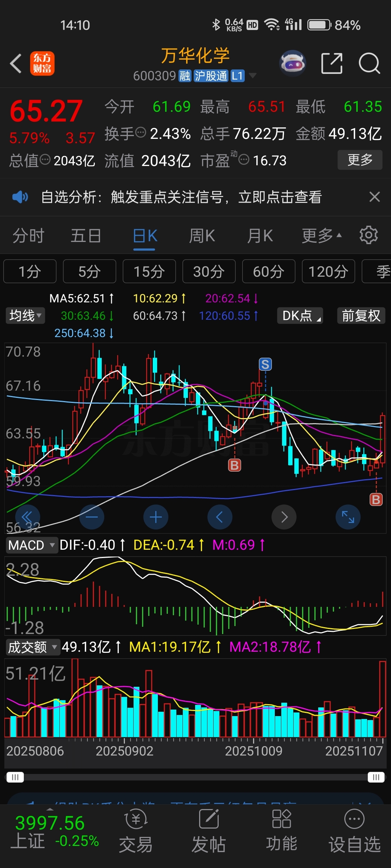Tap the S sell signal marker
Image resolution: width=391 pixels, height=868 pixels.
tap(265, 364)
